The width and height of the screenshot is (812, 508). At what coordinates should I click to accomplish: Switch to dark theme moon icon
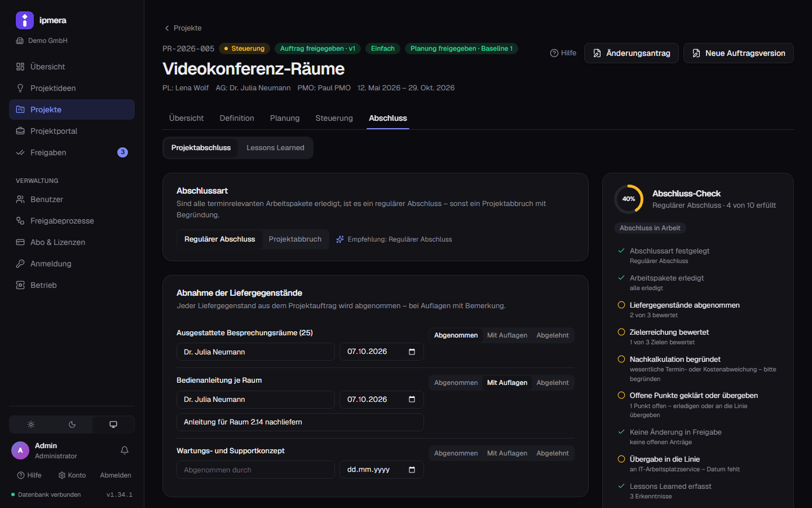[x=72, y=424]
